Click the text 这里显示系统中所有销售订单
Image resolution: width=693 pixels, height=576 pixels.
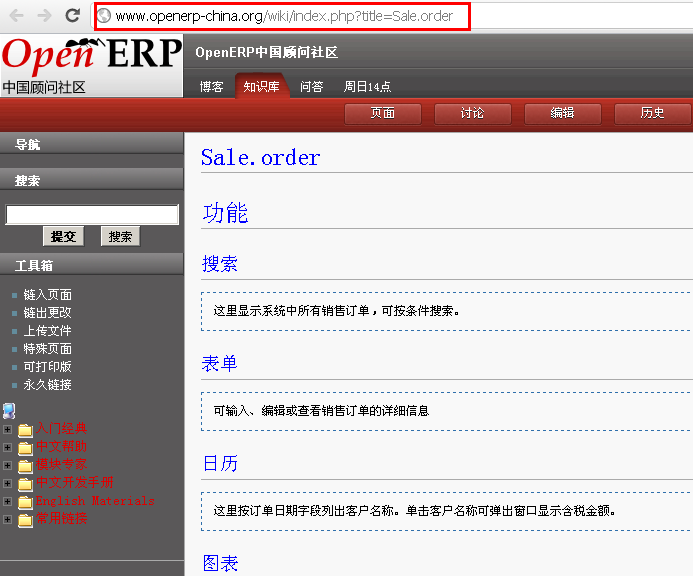(x=291, y=311)
